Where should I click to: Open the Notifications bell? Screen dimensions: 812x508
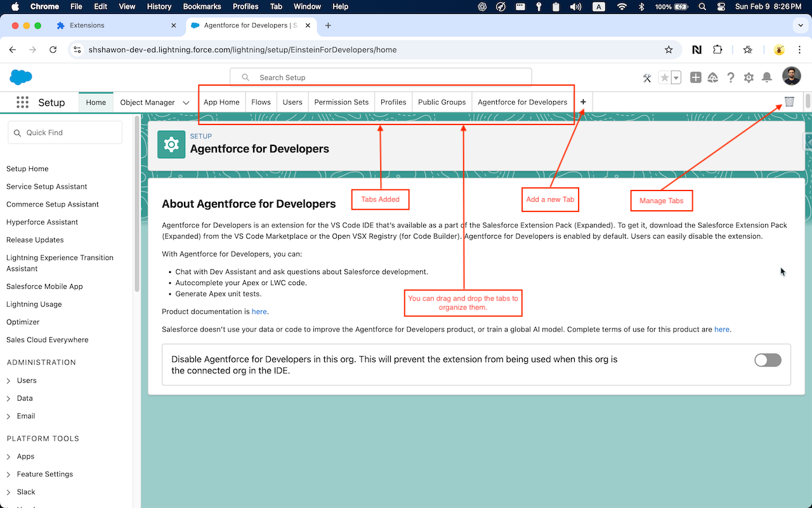766,77
